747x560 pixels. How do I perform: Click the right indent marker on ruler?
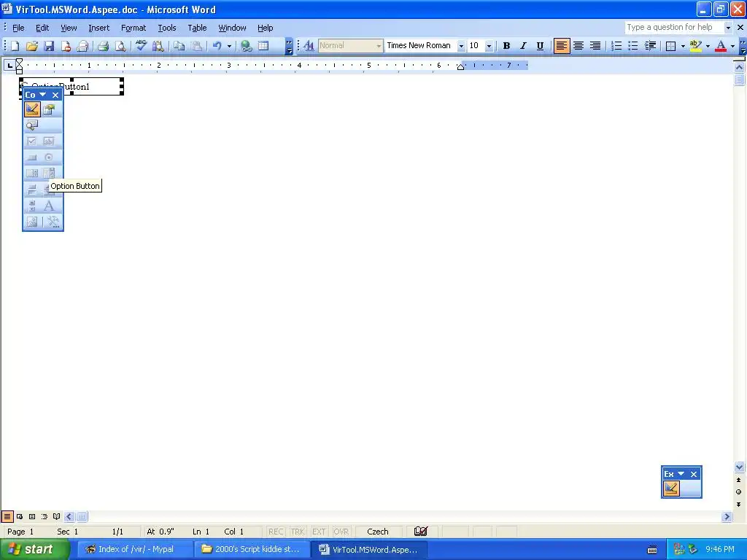(x=460, y=66)
